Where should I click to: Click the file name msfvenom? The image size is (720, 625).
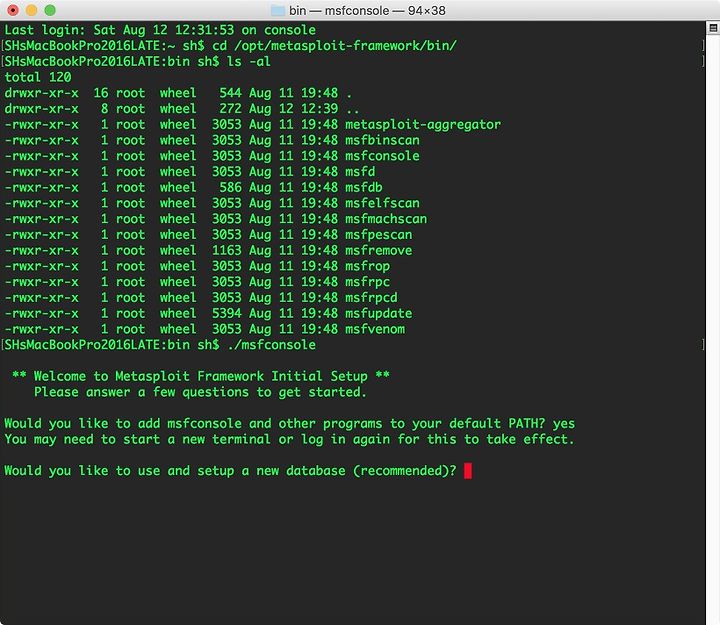pos(375,329)
